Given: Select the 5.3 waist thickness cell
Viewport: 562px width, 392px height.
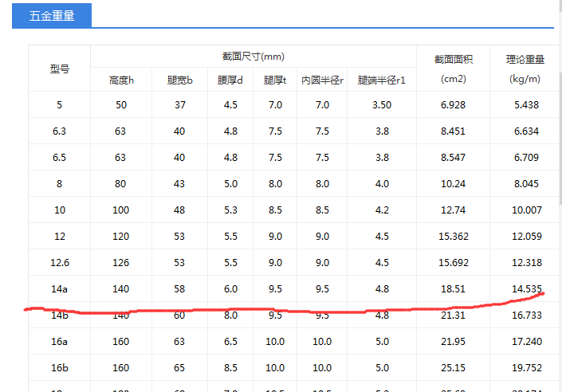Looking at the screenshot, I should pyautogui.click(x=231, y=210).
